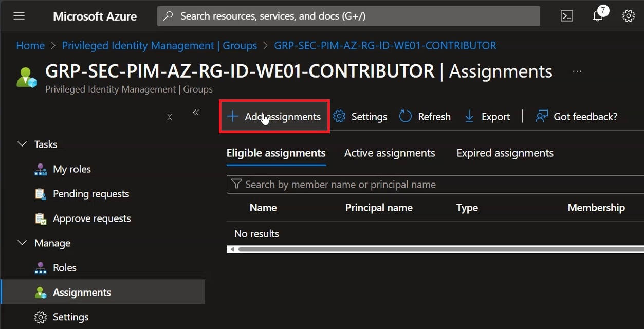Viewport: 644px width, 329px height.
Task: Open the portal hamburger menu
Action: pos(19,16)
